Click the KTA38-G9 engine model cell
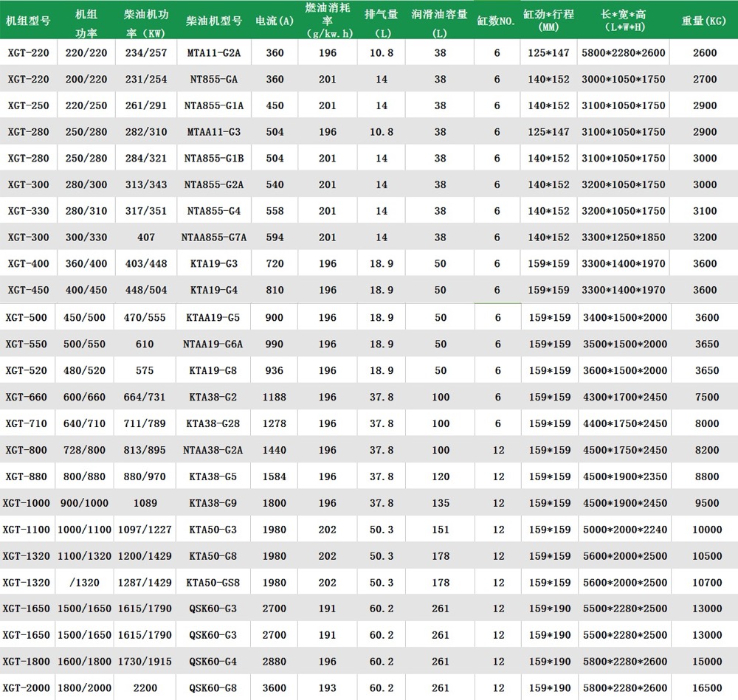 point(213,503)
